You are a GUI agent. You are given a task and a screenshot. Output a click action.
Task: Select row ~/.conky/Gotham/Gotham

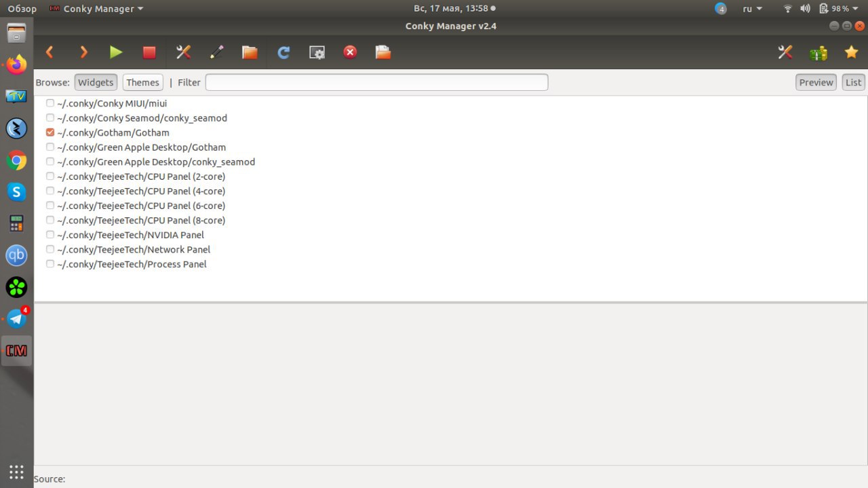(x=450, y=132)
